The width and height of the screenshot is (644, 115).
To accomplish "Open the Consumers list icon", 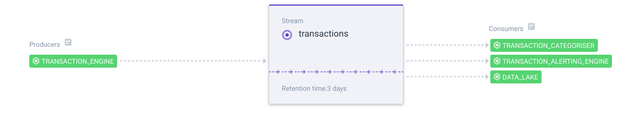I will point(531,26).
